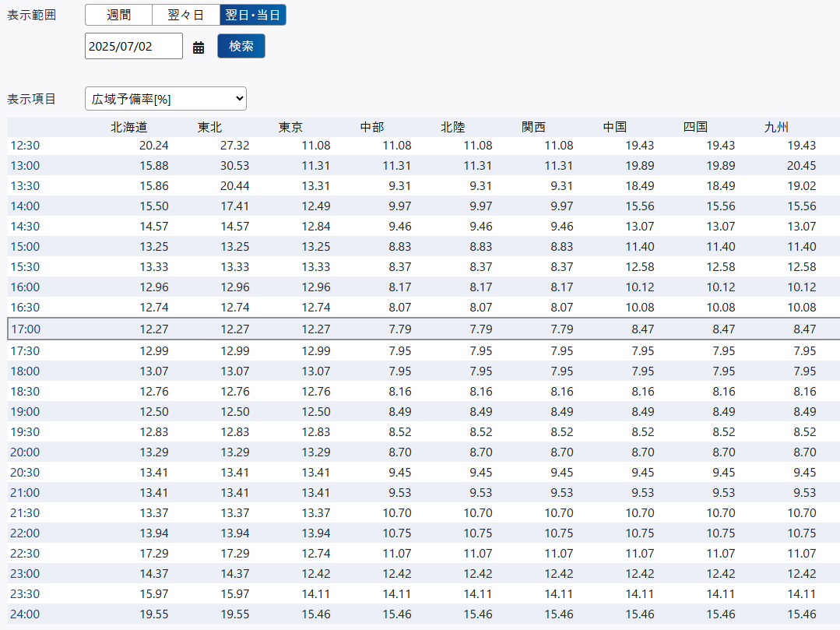
Task: Click the 21:30 time row label
Action: [25, 513]
